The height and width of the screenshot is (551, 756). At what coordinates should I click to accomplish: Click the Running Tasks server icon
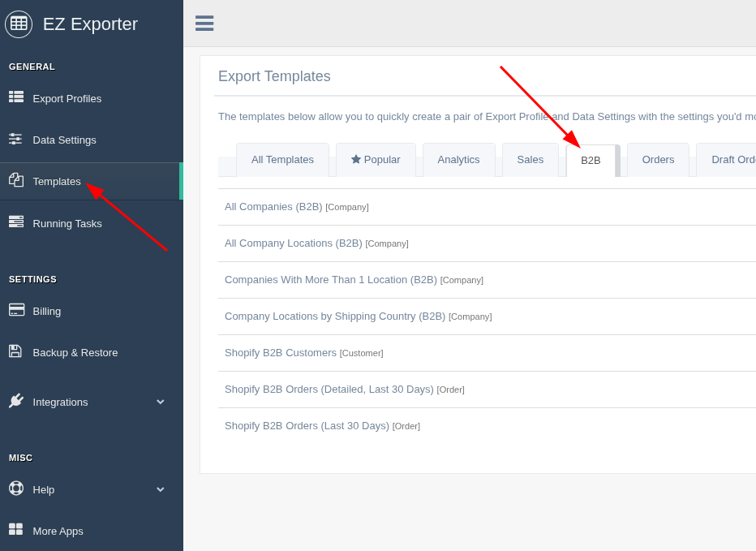point(16,222)
